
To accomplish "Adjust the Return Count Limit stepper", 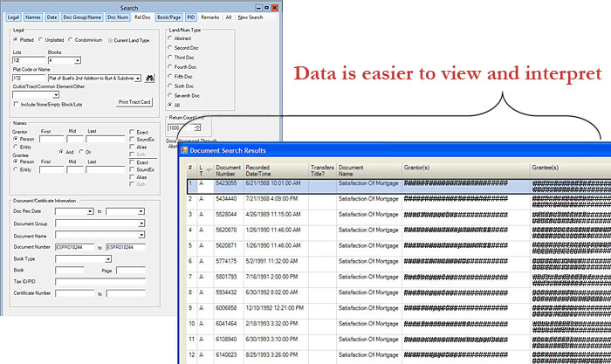I will [x=197, y=127].
